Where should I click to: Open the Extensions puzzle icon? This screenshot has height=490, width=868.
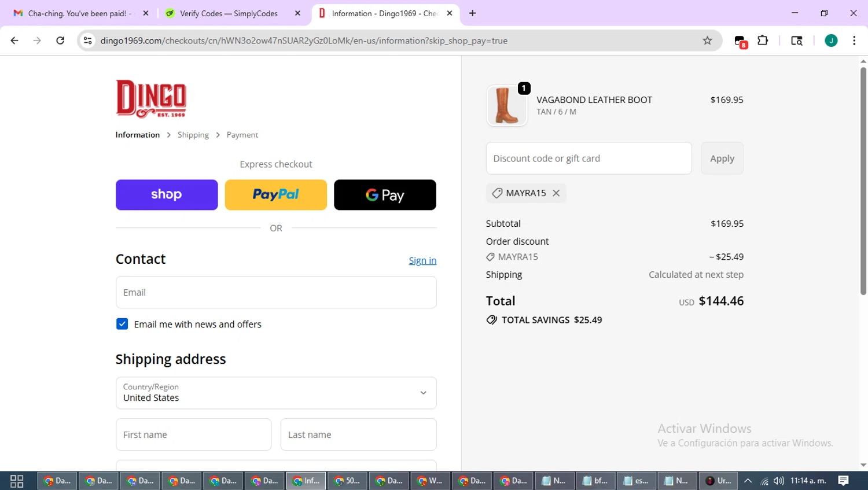[x=763, y=40]
